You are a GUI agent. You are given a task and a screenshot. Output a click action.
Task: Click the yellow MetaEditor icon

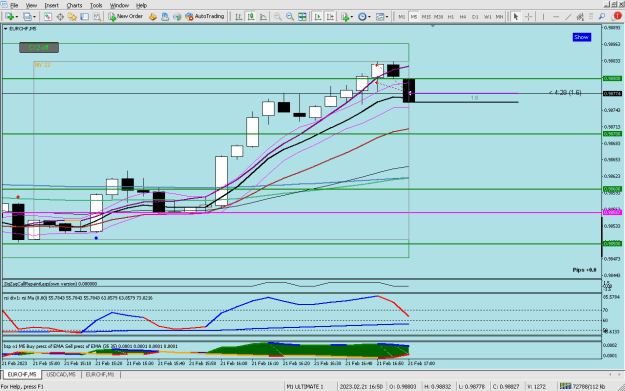153,17
